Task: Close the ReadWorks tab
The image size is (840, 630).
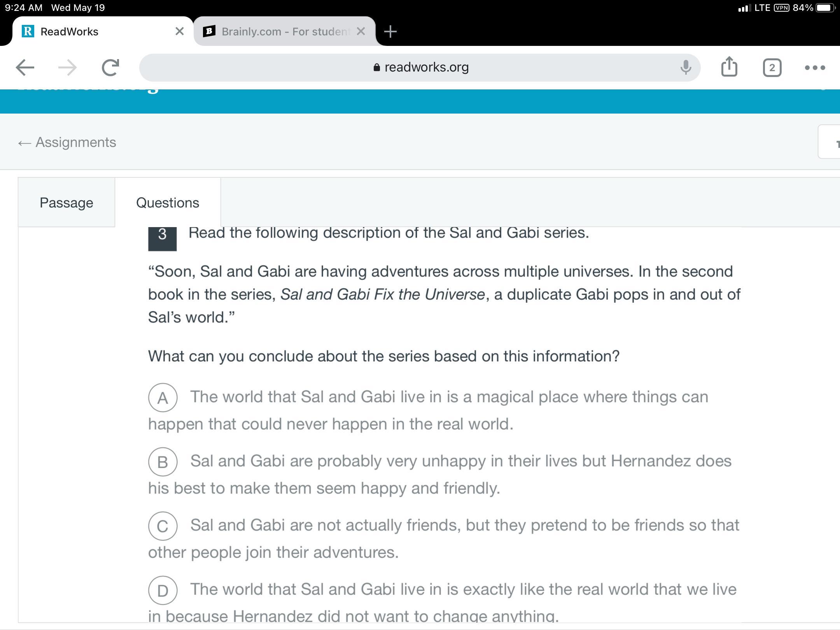Action: [179, 31]
